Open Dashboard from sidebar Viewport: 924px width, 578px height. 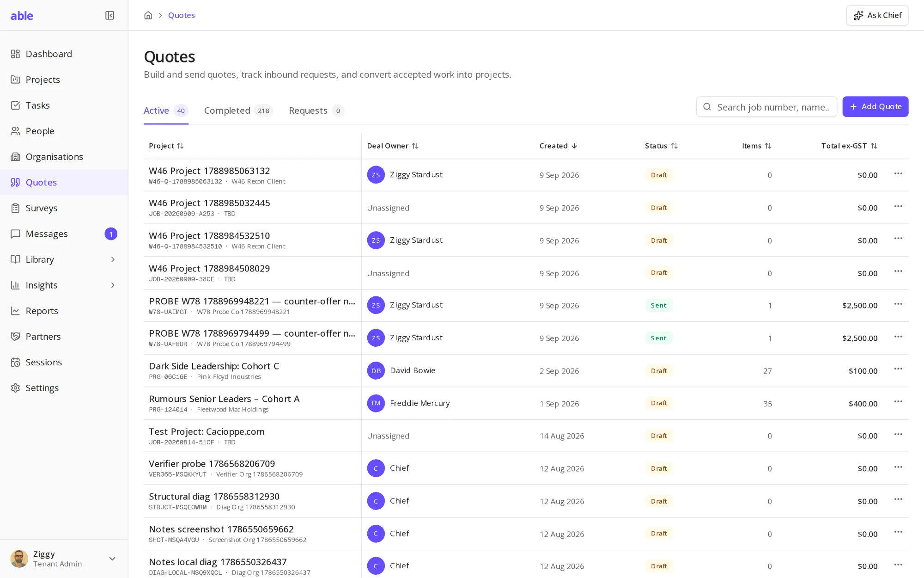click(64, 54)
